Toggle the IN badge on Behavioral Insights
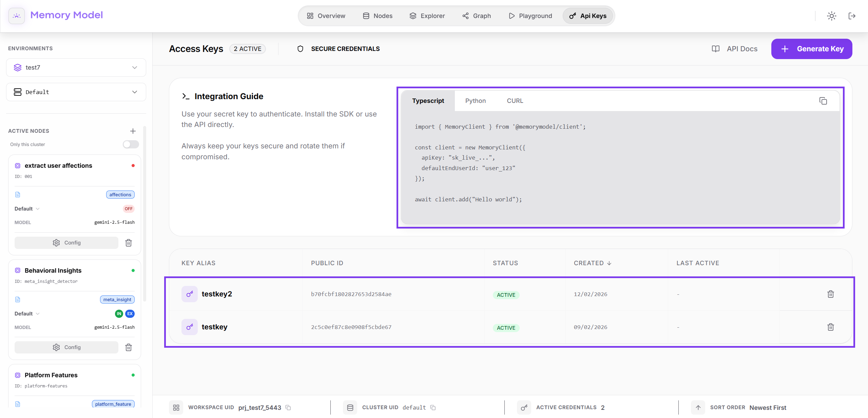Image resolution: width=868 pixels, height=418 pixels. point(119,314)
